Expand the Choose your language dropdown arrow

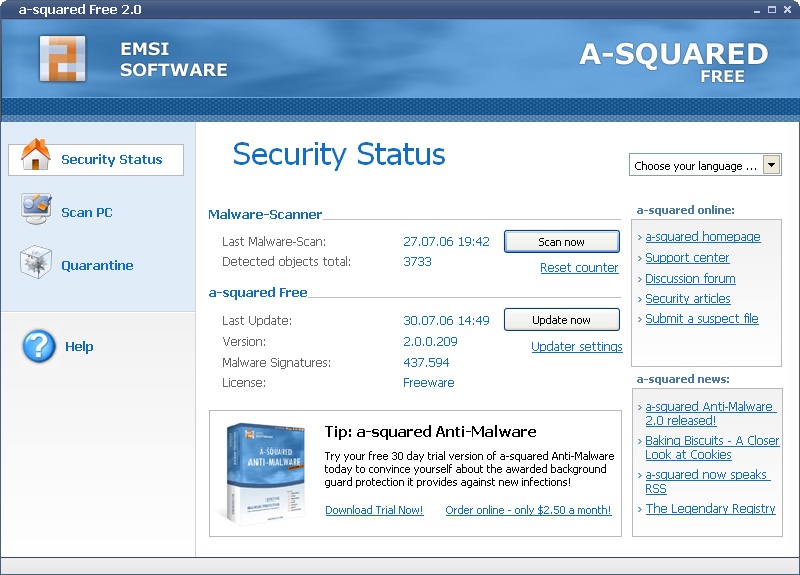(x=771, y=165)
